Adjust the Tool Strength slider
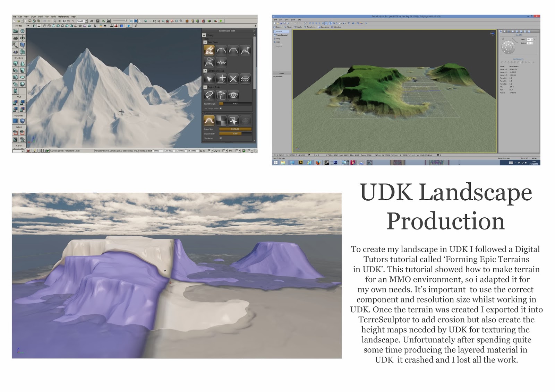The height and width of the screenshot is (392, 555). pyautogui.click(x=235, y=104)
